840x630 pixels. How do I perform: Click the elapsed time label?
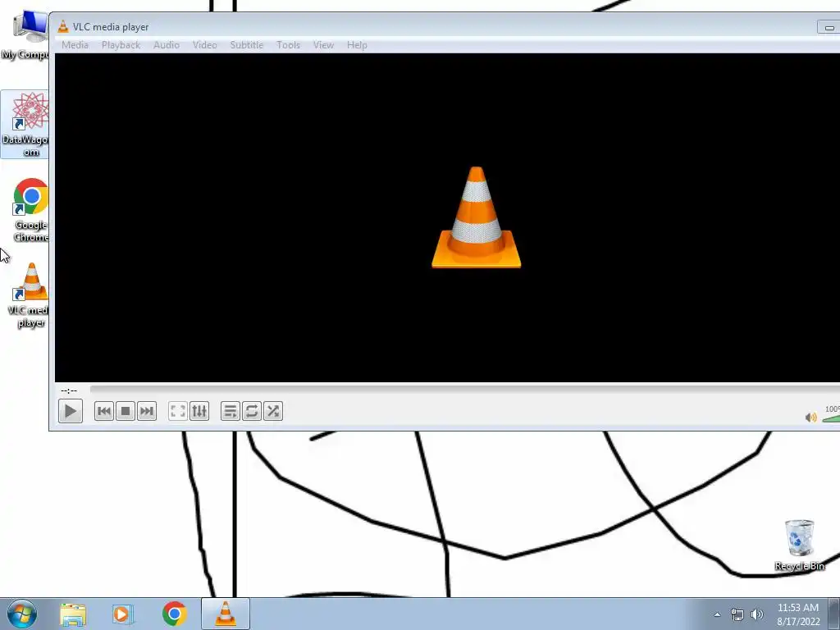coord(69,390)
